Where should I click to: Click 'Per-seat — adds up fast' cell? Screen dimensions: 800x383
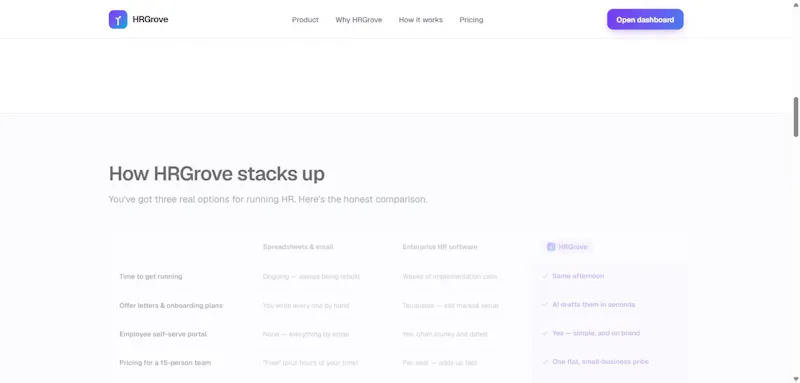click(440, 363)
